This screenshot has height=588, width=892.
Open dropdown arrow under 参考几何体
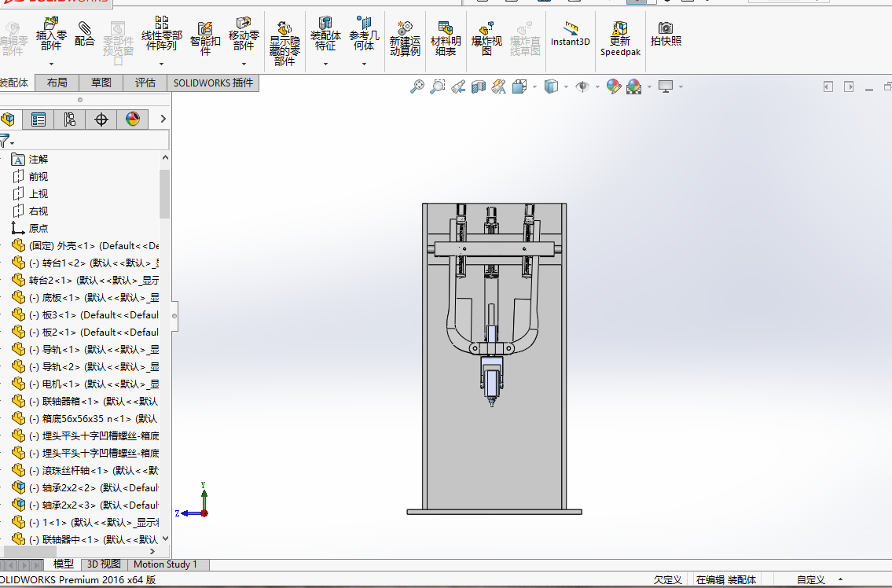point(364,64)
